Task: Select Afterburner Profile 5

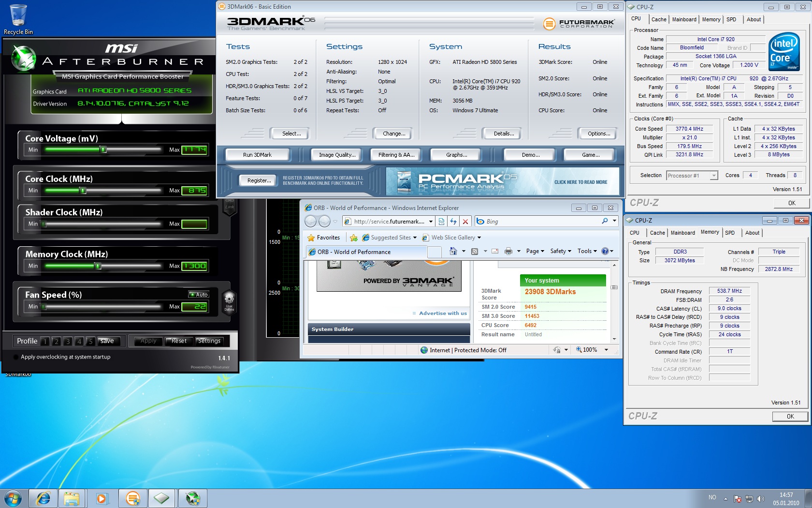Action: pyautogui.click(x=90, y=341)
